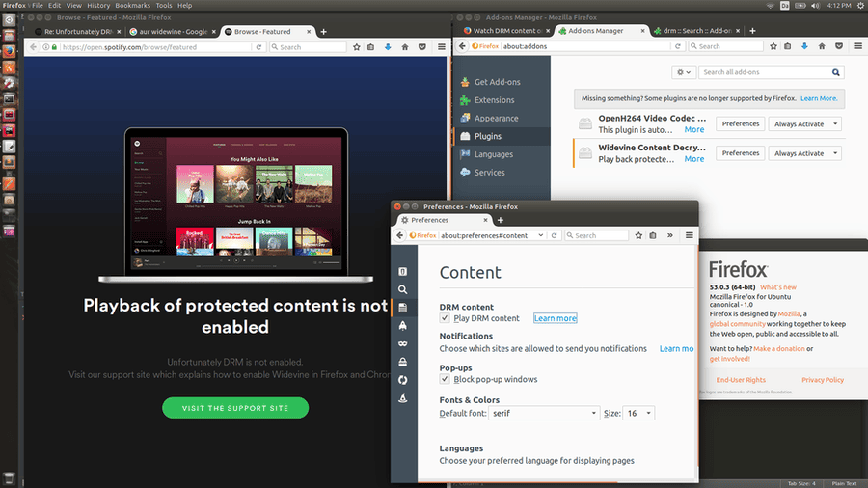Click Search box in Preferences window toolbar
Screen dimensions: 868x488
[x=597, y=235]
